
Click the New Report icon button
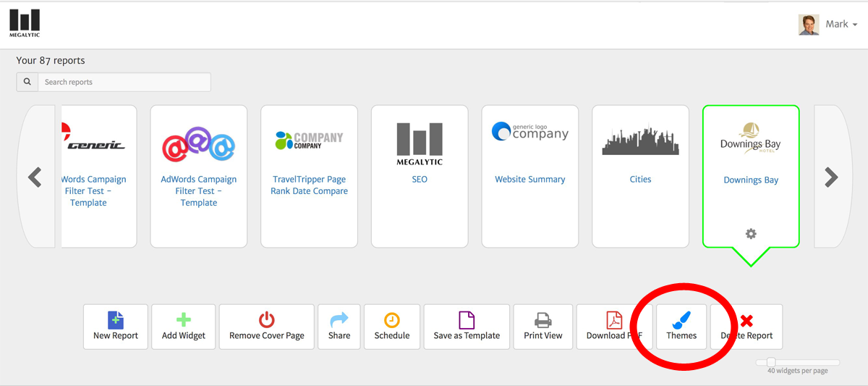coord(116,327)
